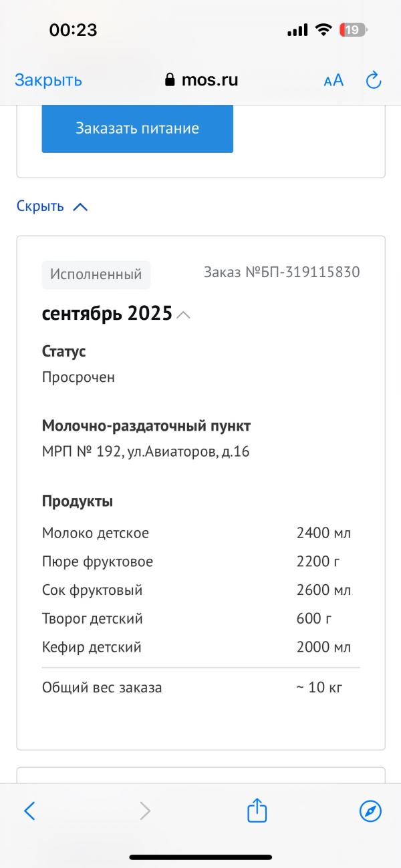The image size is (401, 868).
Task: Tap Закрыть to close the browser
Action: coord(48,80)
